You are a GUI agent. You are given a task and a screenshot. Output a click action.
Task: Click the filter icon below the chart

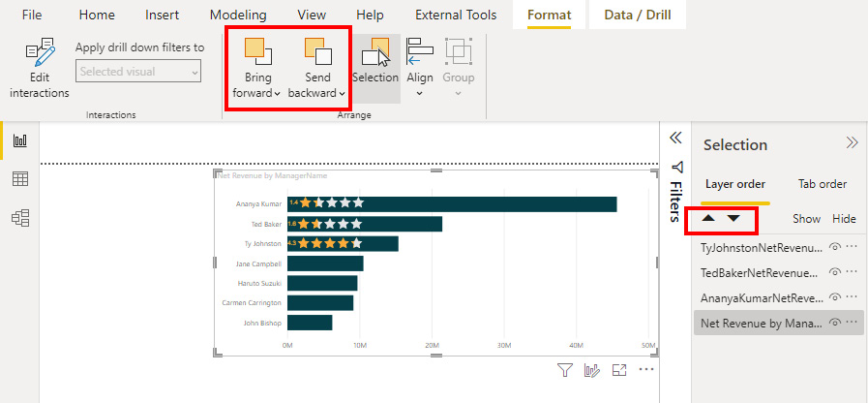(x=564, y=370)
